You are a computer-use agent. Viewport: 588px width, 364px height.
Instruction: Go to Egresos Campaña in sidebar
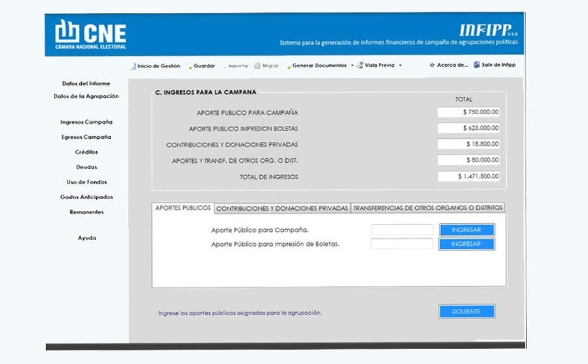[86, 137]
